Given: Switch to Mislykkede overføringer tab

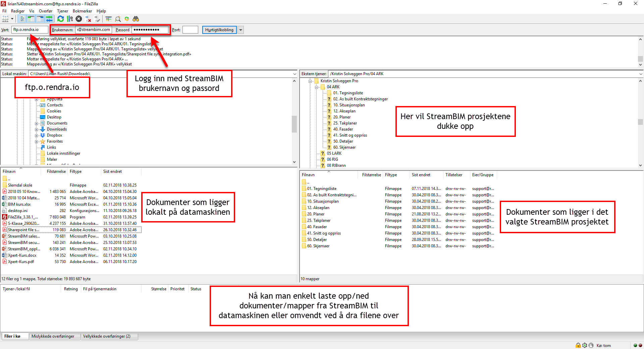Looking at the screenshot, I should coord(53,336).
